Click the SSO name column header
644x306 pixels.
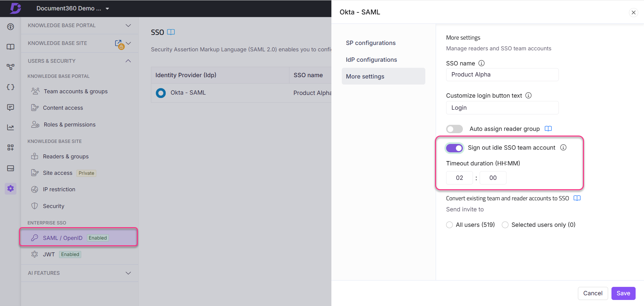pyautogui.click(x=308, y=75)
